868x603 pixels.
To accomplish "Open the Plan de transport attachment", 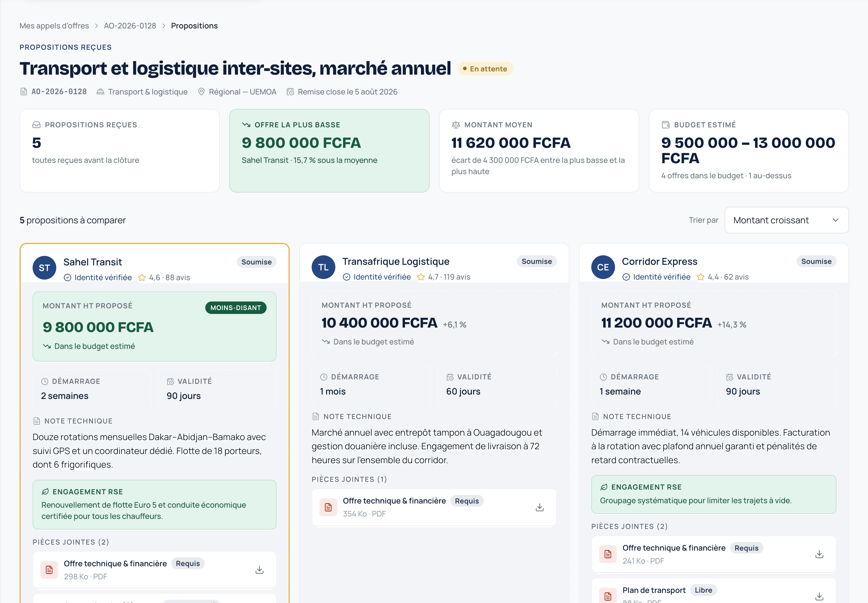I will click(x=714, y=591).
